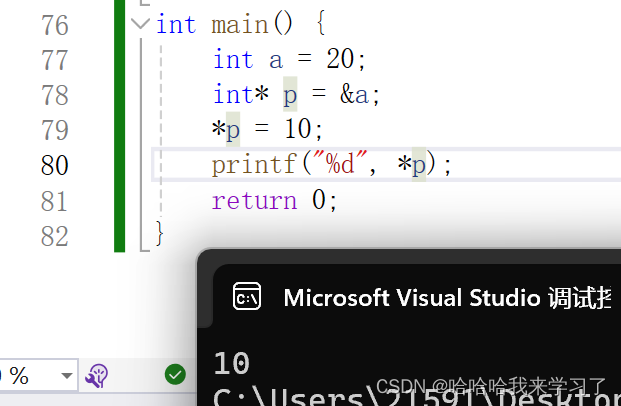Click the return keyword on line 81

[254, 200]
